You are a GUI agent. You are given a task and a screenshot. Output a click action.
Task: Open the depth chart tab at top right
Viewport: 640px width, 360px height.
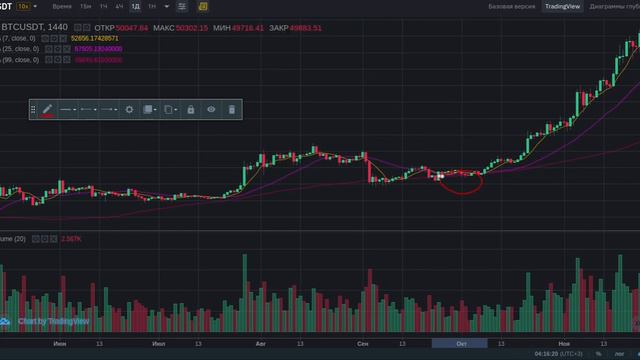(x=614, y=7)
